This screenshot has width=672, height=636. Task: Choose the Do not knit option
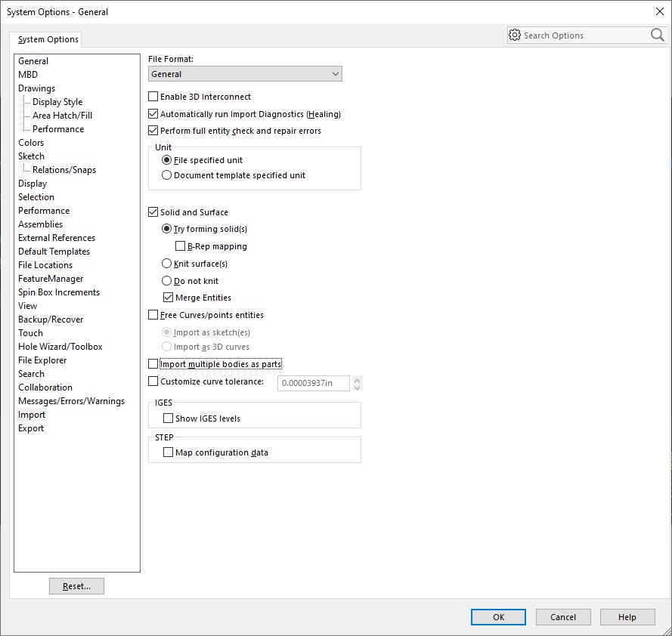point(167,280)
